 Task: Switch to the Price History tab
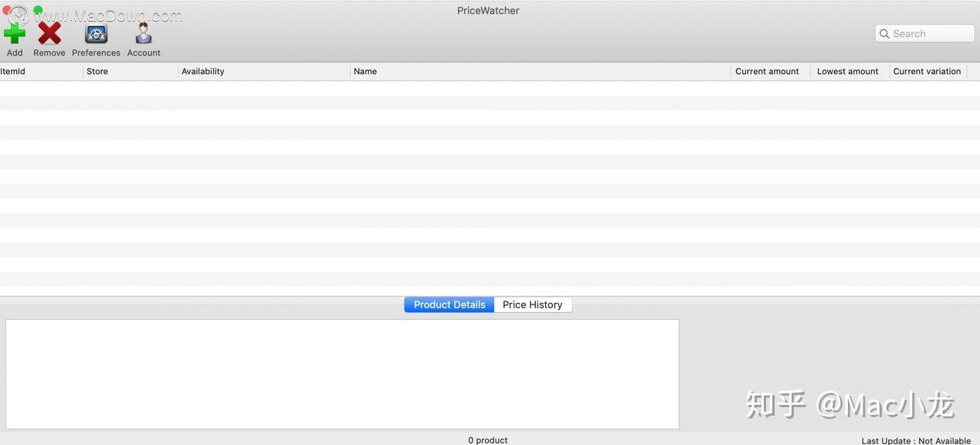[532, 304]
